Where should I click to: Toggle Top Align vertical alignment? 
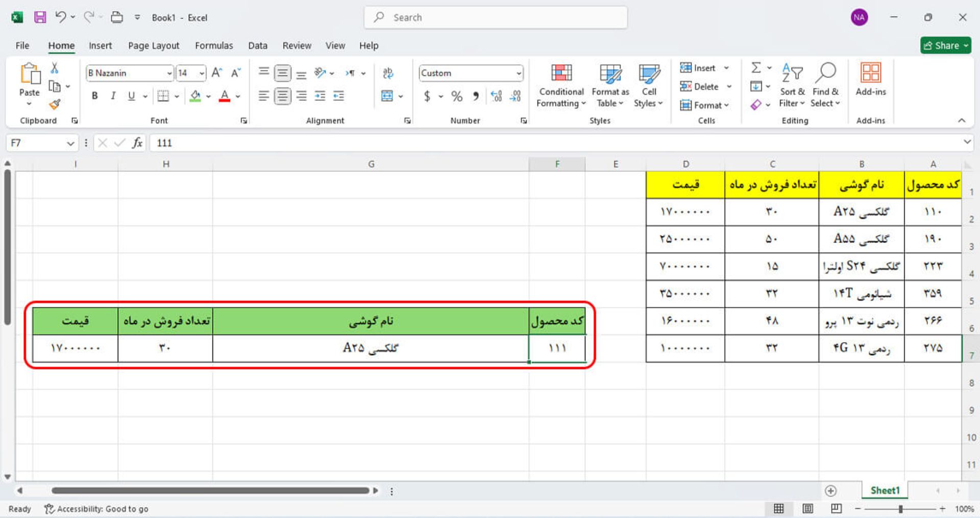[x=263, y=73]
